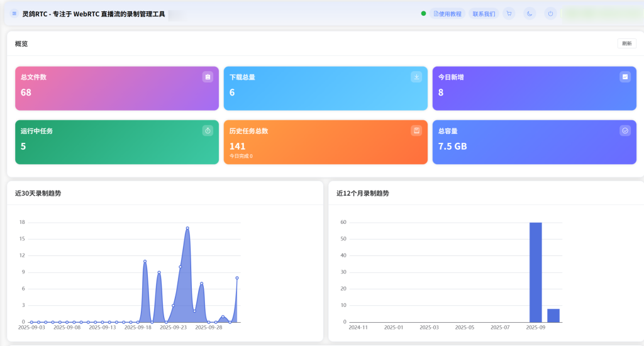Click the chart icon on 今日新增 card
644x346 pixels.
(x=625, y=77)
